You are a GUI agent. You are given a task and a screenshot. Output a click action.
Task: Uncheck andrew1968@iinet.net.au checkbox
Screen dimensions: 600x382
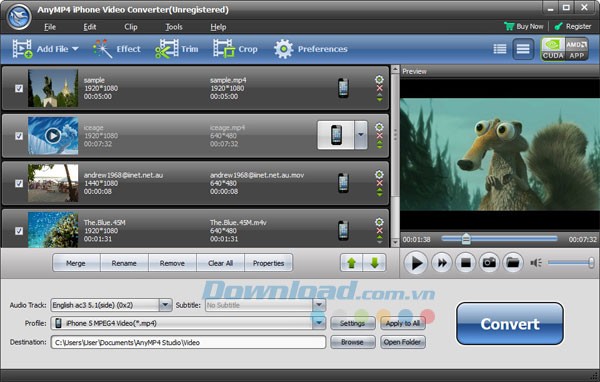pyautogui.click(x=19, y=183)
